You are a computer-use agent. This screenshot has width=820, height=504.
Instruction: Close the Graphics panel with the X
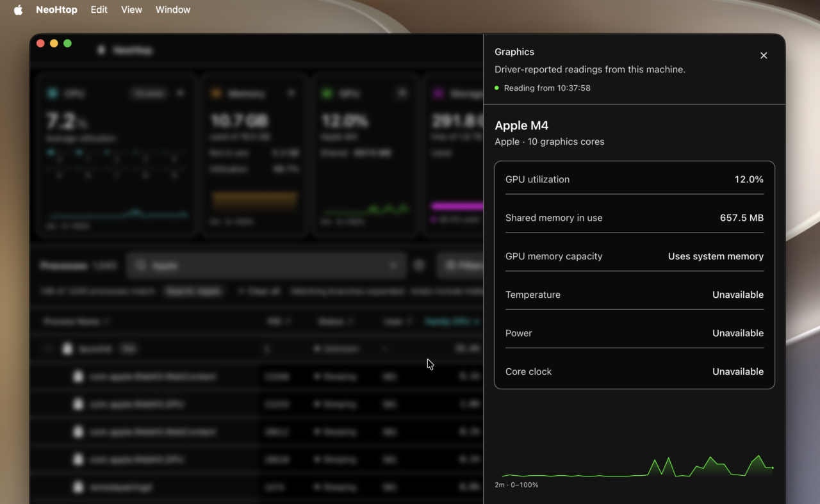pos(764,56)
